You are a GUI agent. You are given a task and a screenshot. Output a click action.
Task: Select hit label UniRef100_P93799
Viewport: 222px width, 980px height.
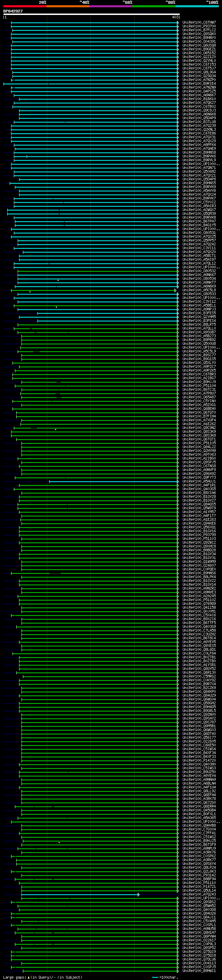[199, 535]
